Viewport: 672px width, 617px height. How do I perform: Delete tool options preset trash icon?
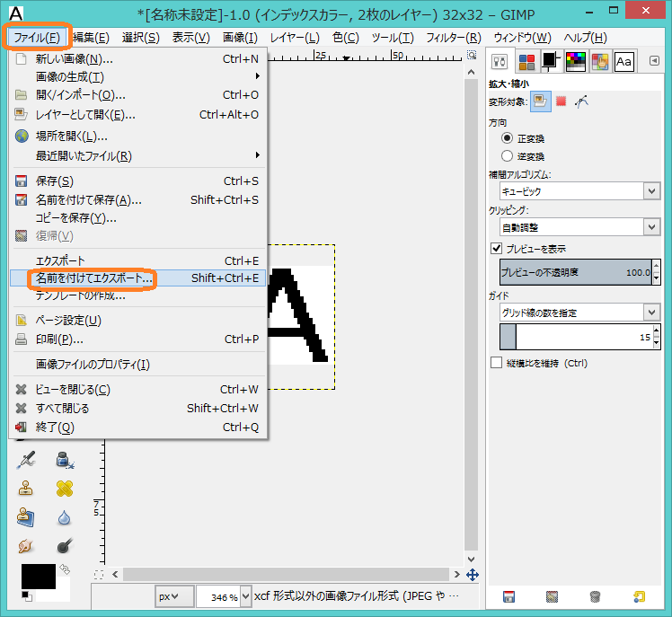pos(595,597)
